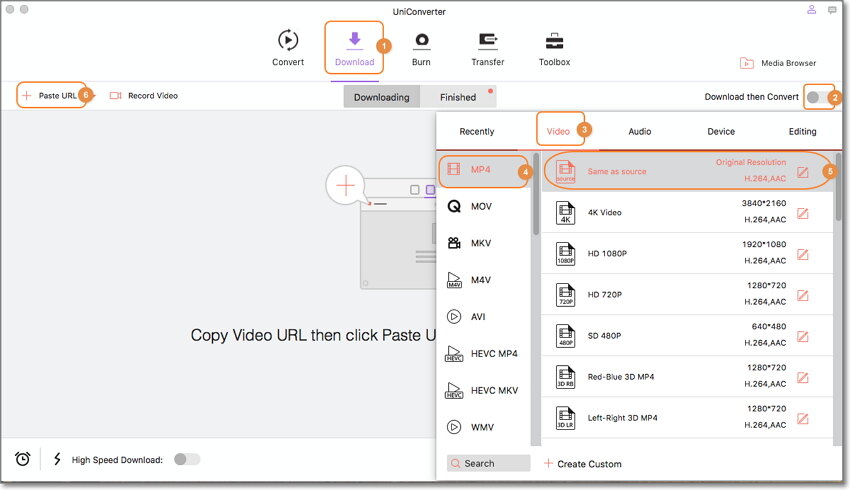Image resolution: width=850 pixels, height=490 pixels.
Task: Select the Recently tab
Action: [x=476, y=131]
